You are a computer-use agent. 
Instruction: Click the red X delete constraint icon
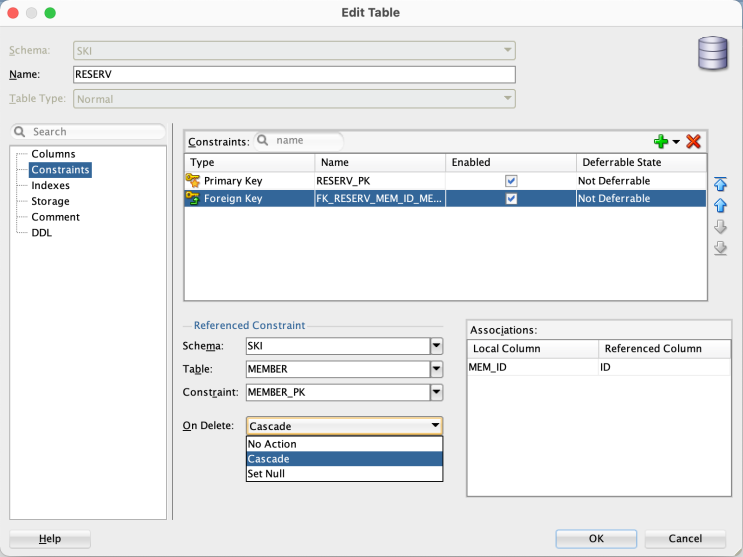[693, 142]
